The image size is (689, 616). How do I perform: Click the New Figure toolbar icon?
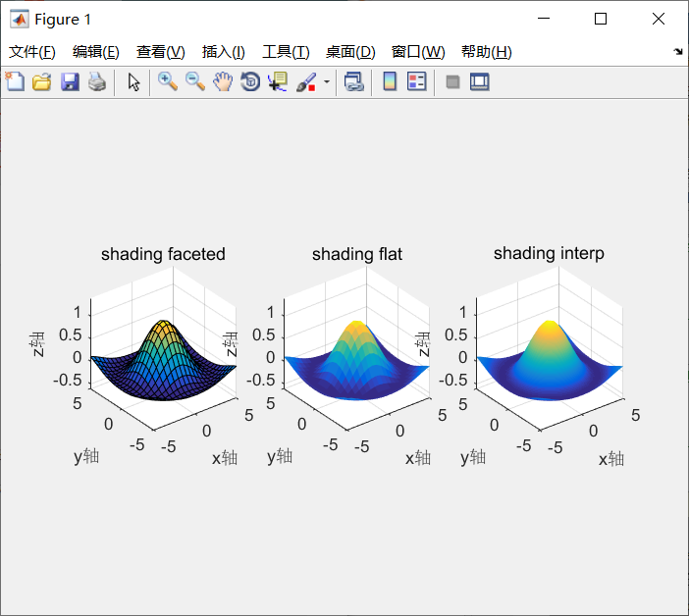tap(15, 82)
